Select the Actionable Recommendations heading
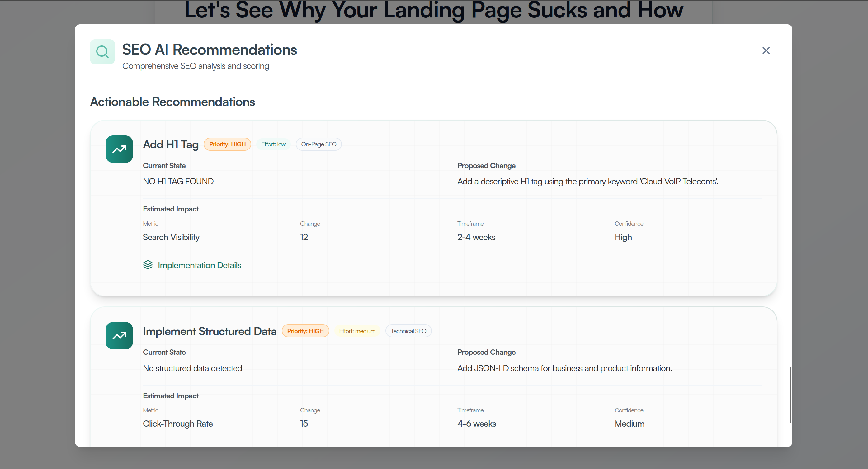 click(172, 102)
